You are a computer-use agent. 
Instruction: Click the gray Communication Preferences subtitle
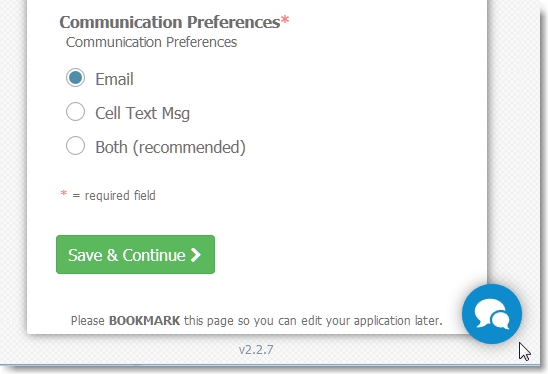click(x=151, y=42)
